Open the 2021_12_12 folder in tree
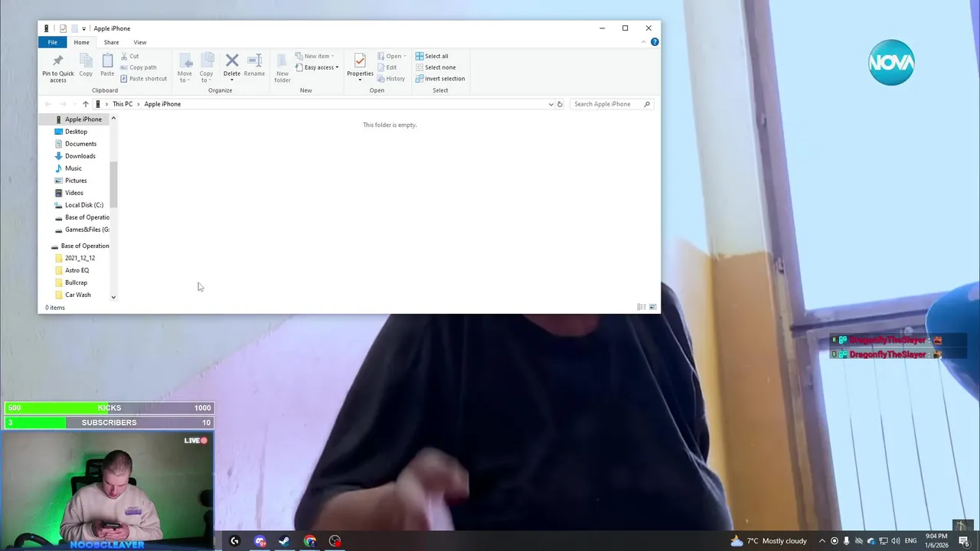980x551 pixels. point(75,258)
